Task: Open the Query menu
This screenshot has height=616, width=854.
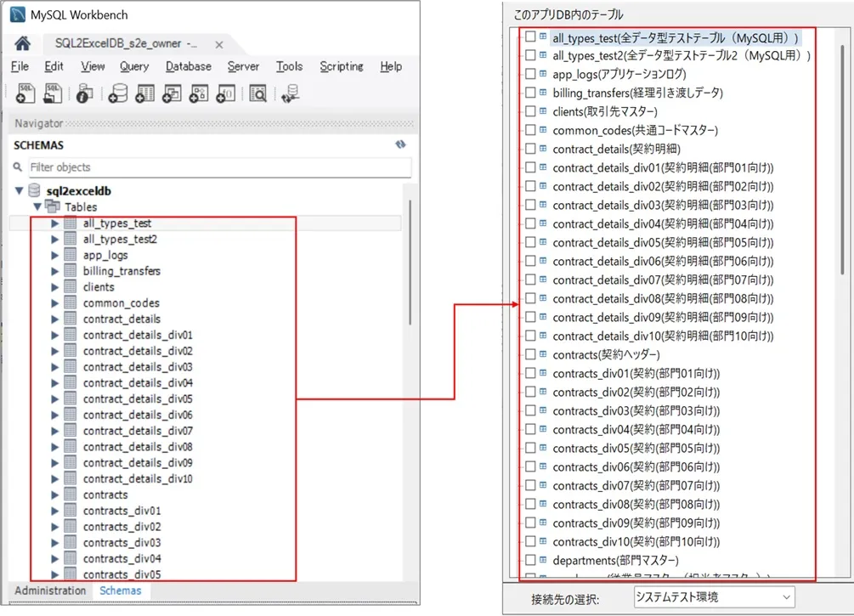Action: tap(134, 66)
